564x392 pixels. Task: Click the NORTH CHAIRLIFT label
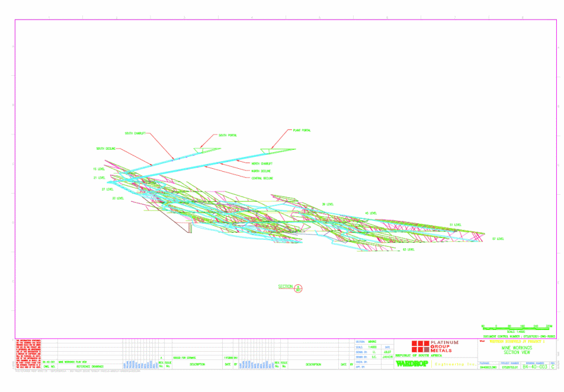pyautogui.click(x=262, y=163)
